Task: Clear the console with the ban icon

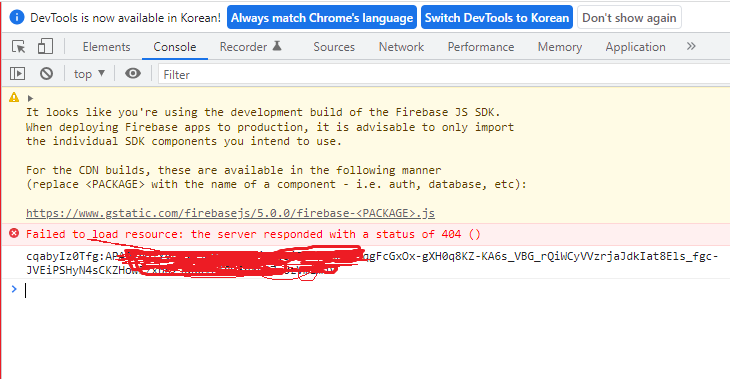Action: [x=46, y=74]
